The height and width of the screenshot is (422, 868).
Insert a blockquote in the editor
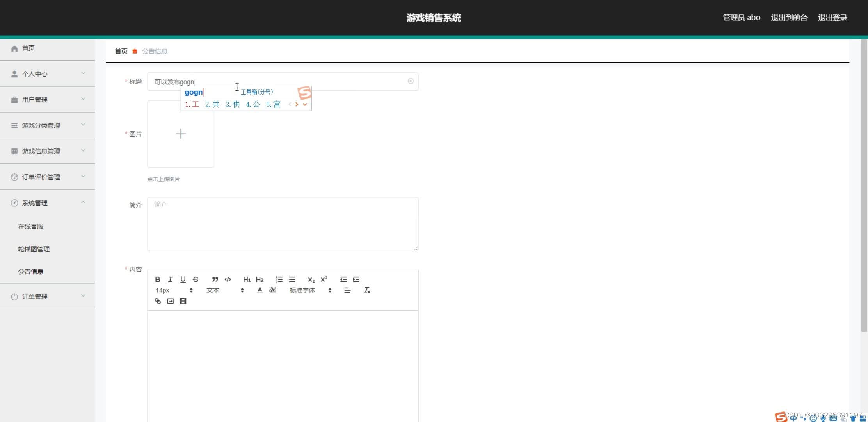coord(215,279)
